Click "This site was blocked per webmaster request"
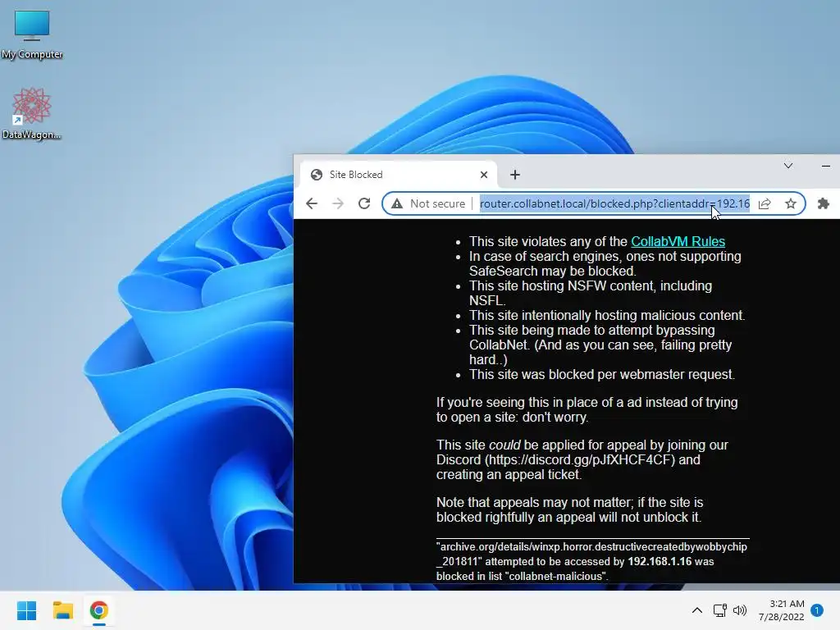 (601, 374)
